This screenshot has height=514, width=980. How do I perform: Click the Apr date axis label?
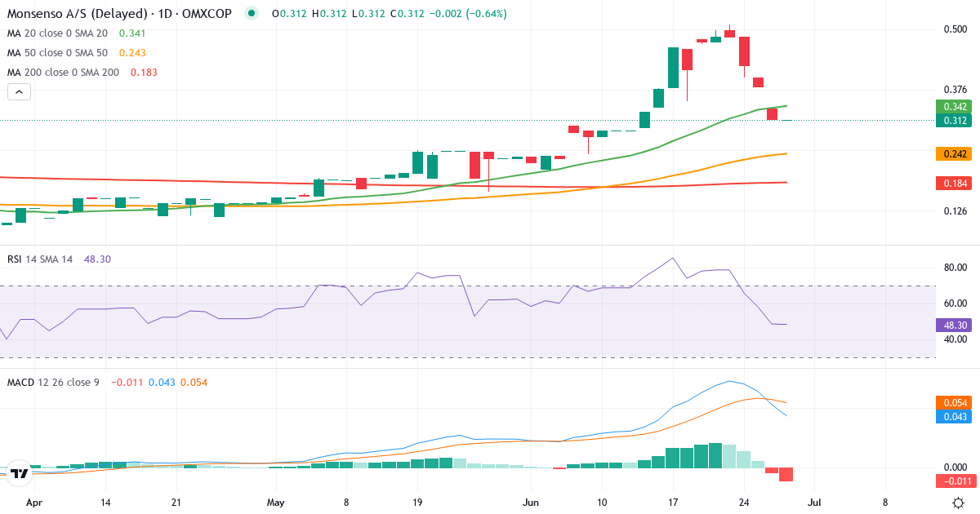pyautogui.click(x=33, y=503)
